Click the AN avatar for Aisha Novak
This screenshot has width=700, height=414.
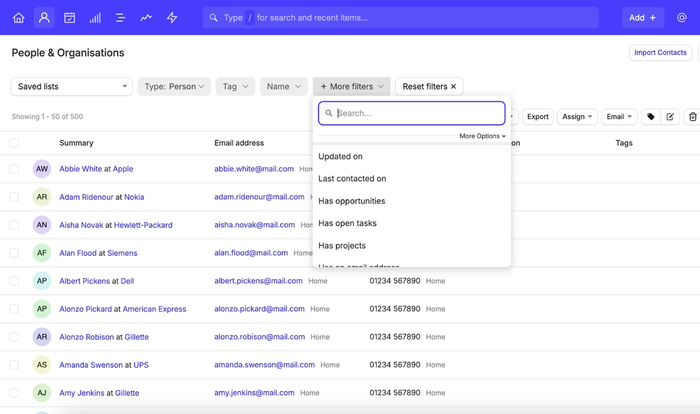(x=42, y=225)
